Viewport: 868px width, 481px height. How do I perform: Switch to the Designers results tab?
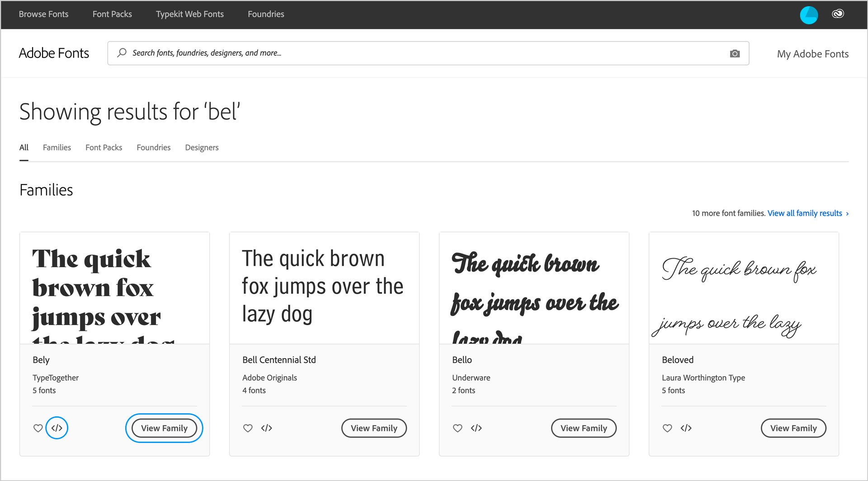click(x=202, y=147)
